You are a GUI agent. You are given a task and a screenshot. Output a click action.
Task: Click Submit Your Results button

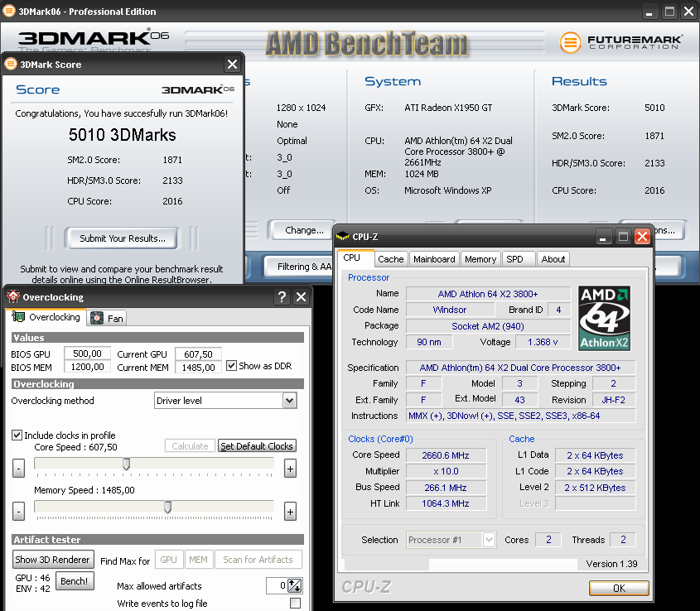click(123, 238)
